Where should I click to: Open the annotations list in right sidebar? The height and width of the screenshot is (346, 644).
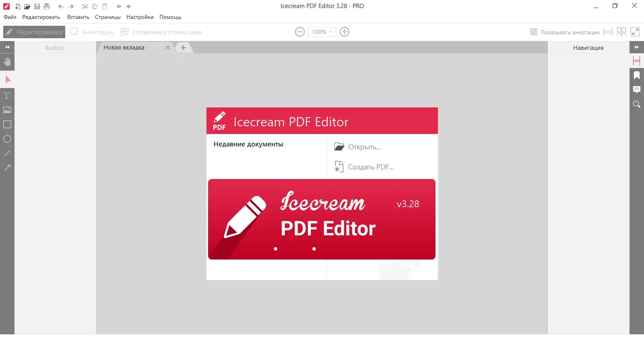click(637, 90)
